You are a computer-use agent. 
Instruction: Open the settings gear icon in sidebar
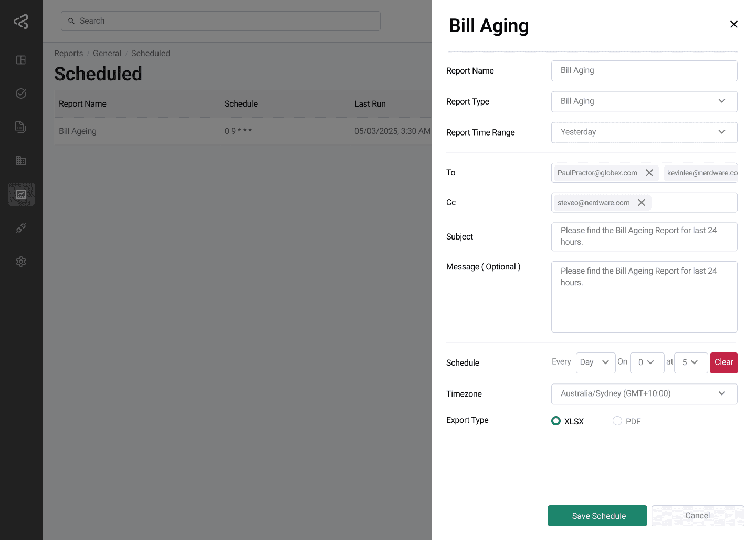21,262
